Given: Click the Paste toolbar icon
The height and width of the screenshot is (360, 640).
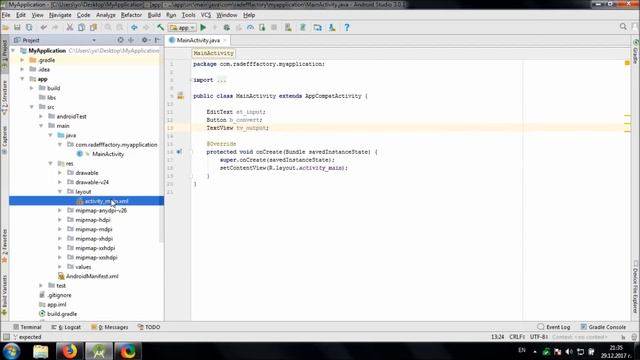Looking at the screenshot, I should [93, 27].
